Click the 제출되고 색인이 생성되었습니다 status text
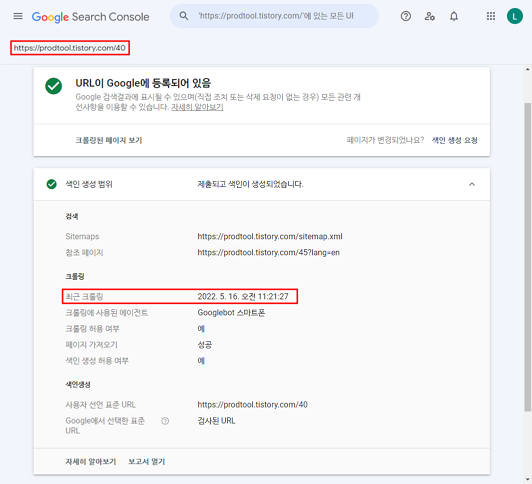The width and height of the screenshot is (532, 484). tap(250, 184)
